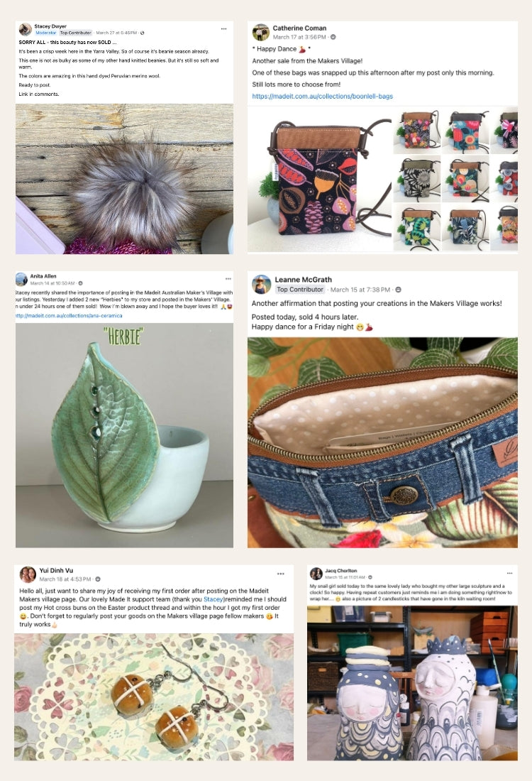Open Catherine Coman's profile name link
532x781 pixels.
point(299,28)
